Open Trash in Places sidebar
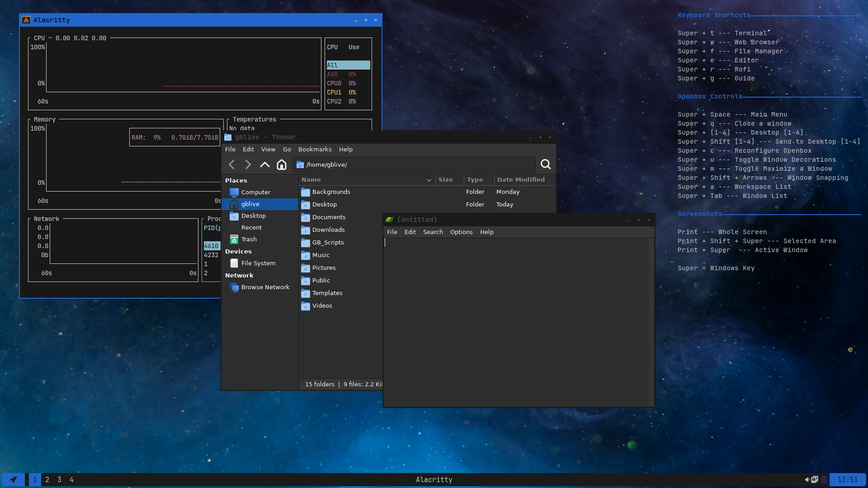This screenshot has width=868, height=488. click(x=249, y=239)
